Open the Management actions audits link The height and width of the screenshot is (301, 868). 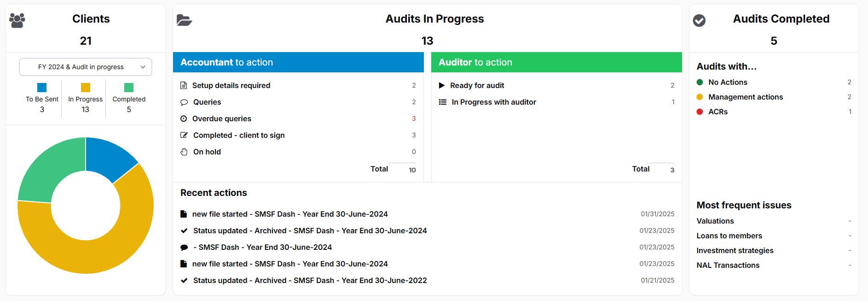click(x=746, y=97)
